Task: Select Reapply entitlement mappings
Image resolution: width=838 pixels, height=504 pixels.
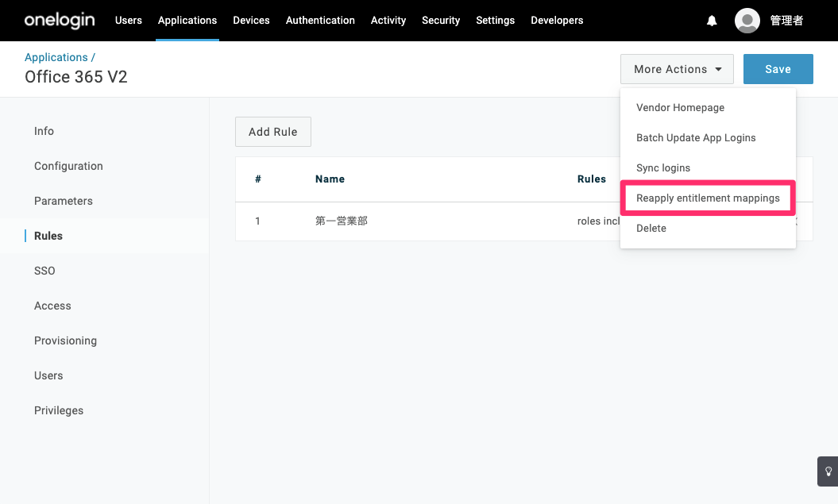Action: [x=709, y=198]
